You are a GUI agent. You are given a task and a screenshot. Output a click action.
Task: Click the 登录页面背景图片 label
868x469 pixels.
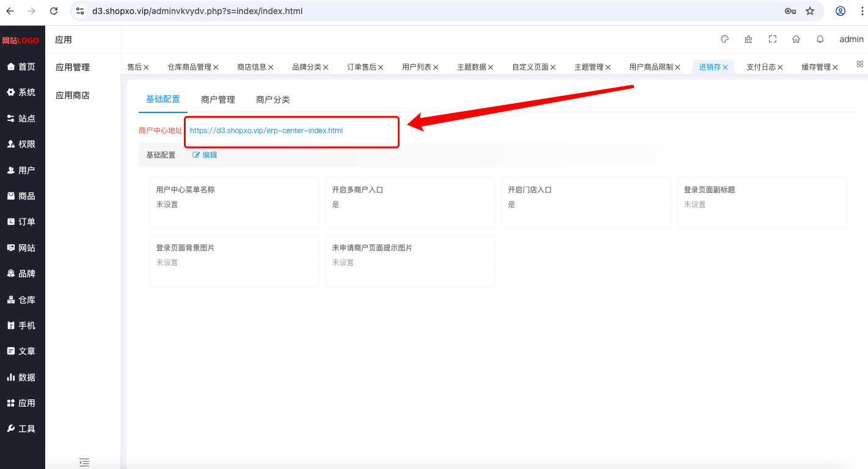186,248
